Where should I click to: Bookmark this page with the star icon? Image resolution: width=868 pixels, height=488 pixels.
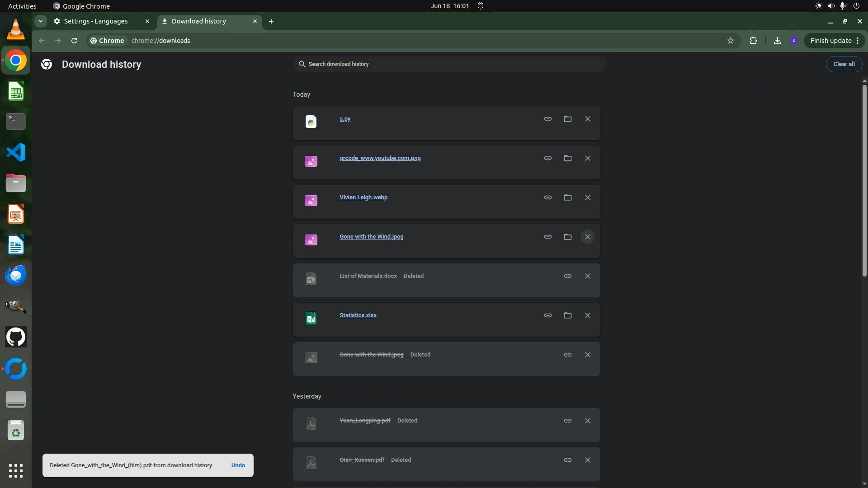click(730, 41)
